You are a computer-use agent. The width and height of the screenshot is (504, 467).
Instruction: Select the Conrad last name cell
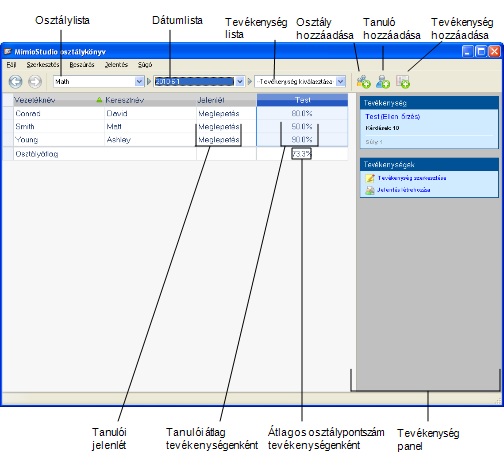(59, 113)
